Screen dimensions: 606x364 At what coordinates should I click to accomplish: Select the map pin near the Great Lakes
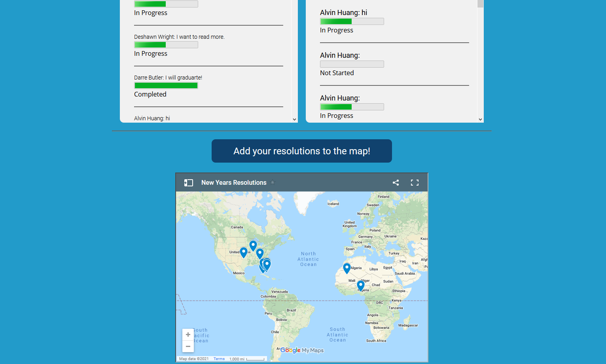253,245
